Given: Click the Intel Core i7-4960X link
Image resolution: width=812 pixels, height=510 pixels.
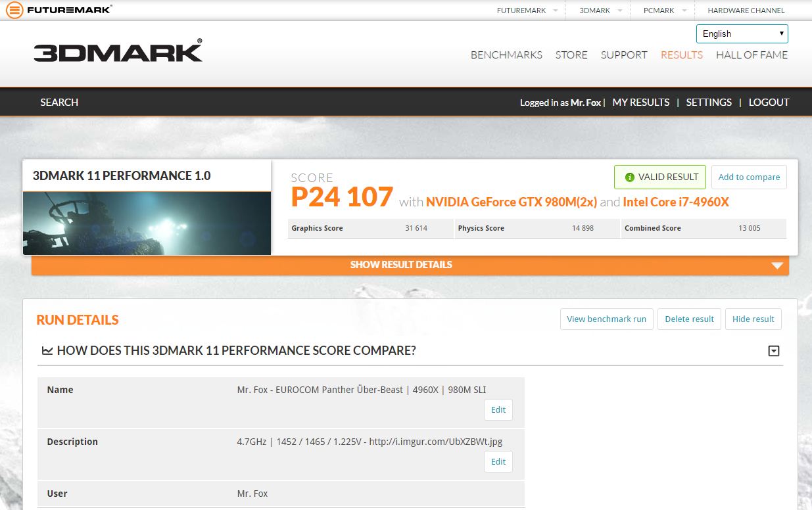Looking at the screenshot, I should (676, 202).
